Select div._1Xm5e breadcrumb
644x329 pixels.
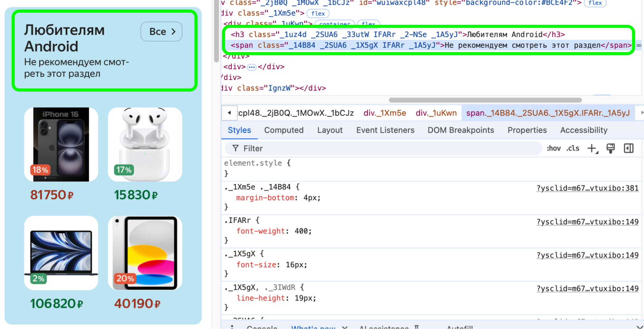(385, 113)
